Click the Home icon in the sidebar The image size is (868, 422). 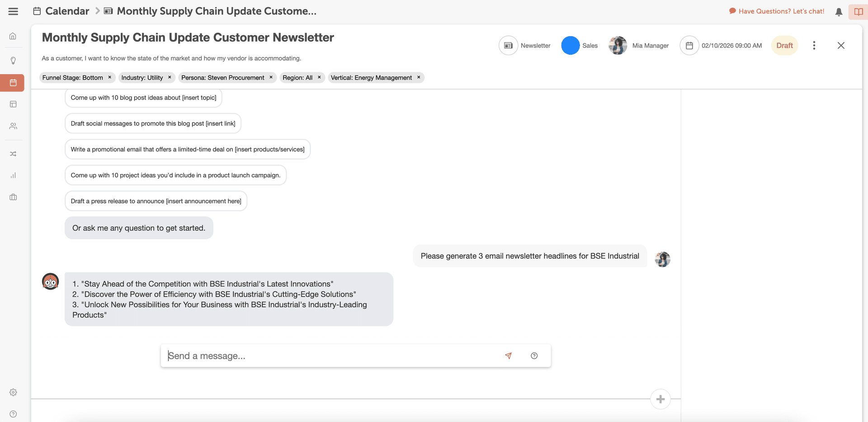[x=13, y=36]
